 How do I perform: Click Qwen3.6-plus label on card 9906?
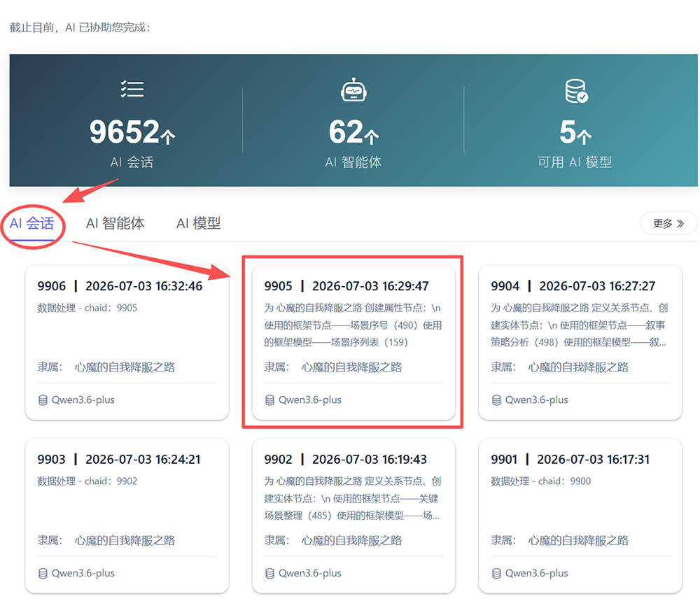pos(83,400)
